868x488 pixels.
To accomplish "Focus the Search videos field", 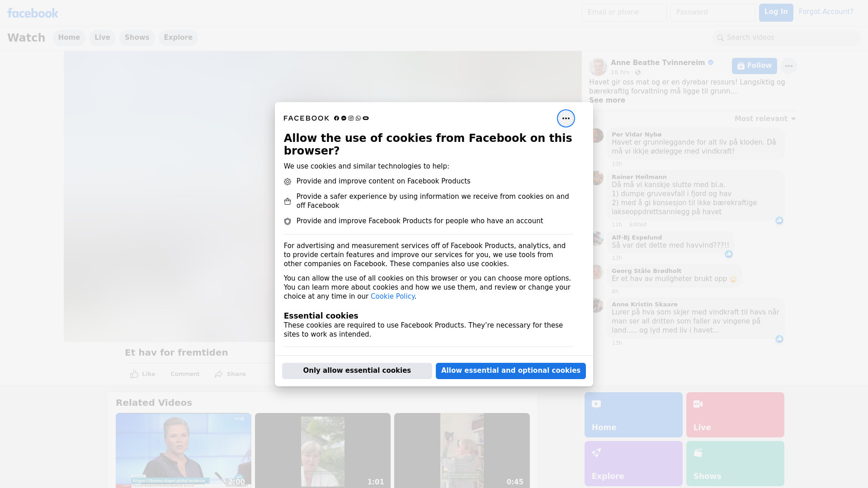I will [x=787, y=38].
